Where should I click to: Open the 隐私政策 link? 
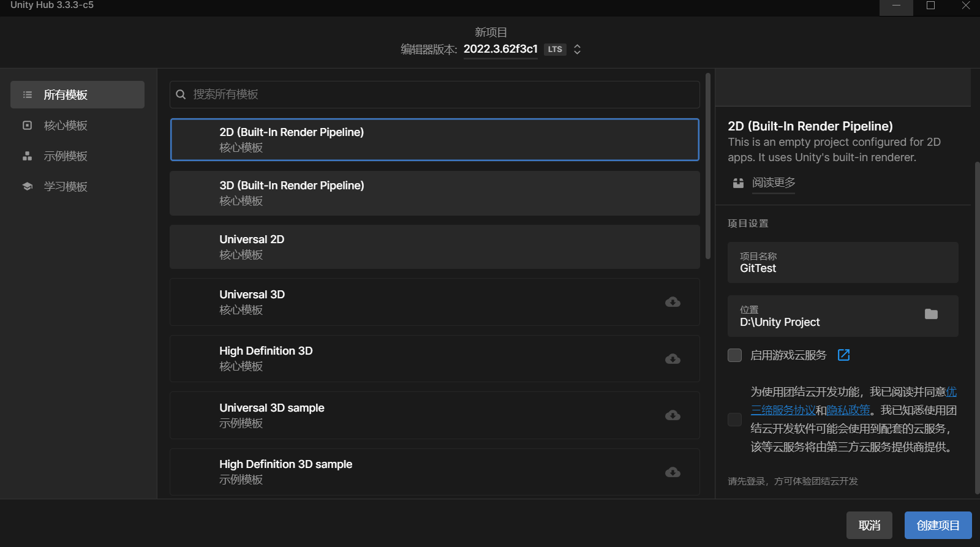tap(848, 410)
